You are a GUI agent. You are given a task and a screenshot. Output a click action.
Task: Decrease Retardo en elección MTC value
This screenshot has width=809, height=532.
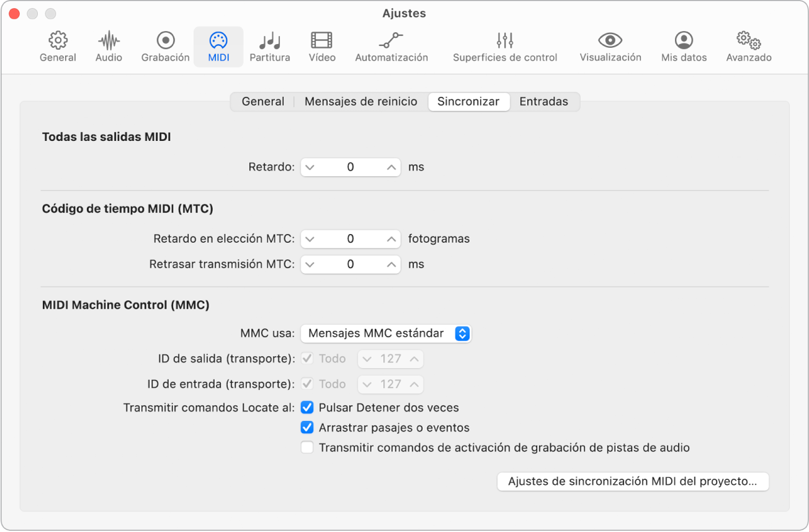pyautogui.click(x=310, y=239)
